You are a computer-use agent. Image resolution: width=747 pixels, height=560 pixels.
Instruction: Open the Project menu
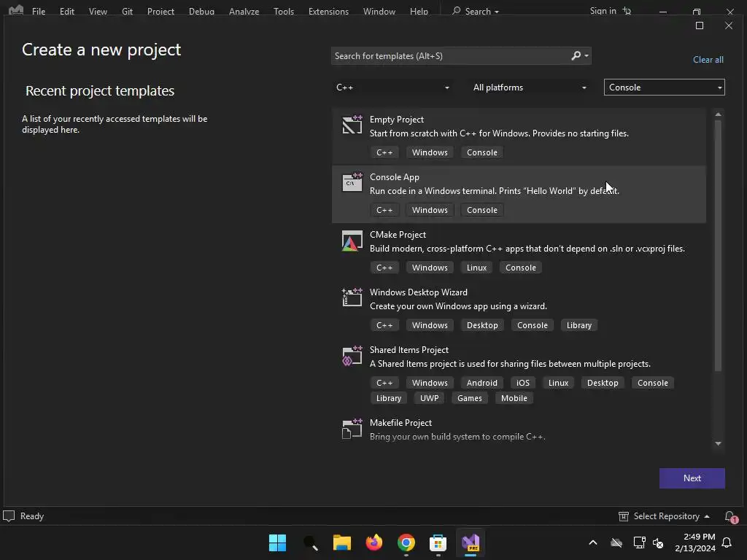160,11
